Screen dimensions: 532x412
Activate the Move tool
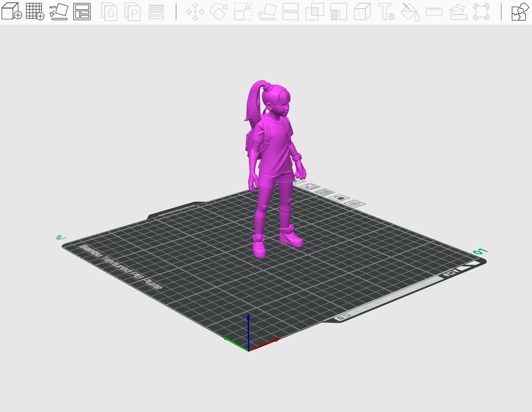[195, 11]
